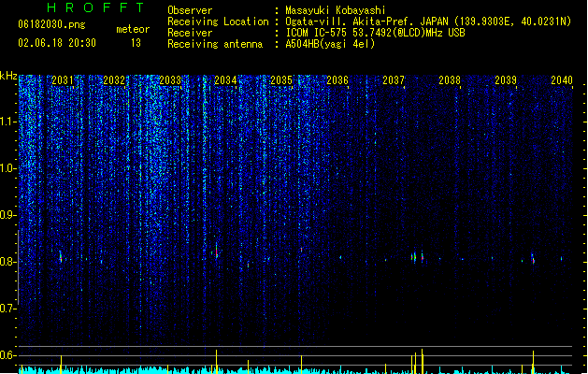Screen dimensions: 588x374
Task: Click the 1.1 kHz axis label
Action: 7,122
